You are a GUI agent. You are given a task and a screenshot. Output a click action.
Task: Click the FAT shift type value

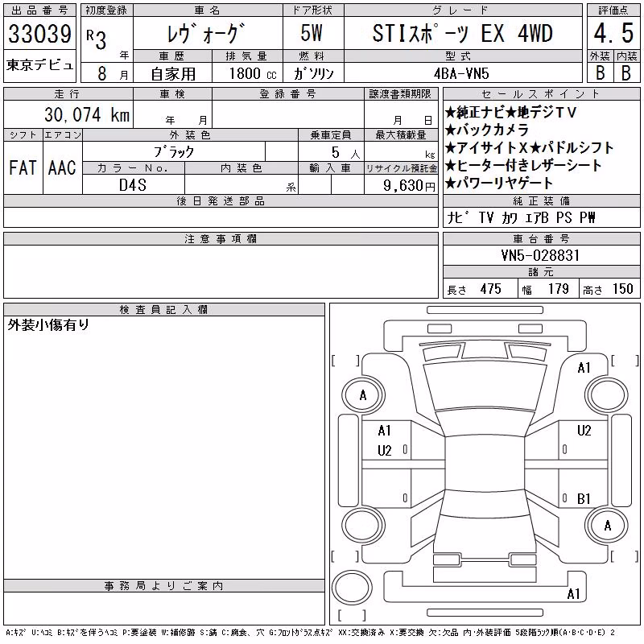point(23,167)
